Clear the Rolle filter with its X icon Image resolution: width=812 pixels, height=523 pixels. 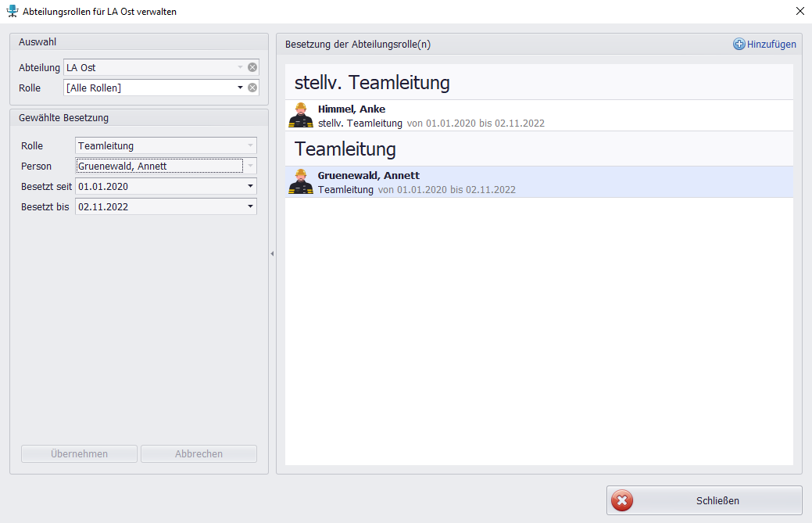tap(252, 88)
